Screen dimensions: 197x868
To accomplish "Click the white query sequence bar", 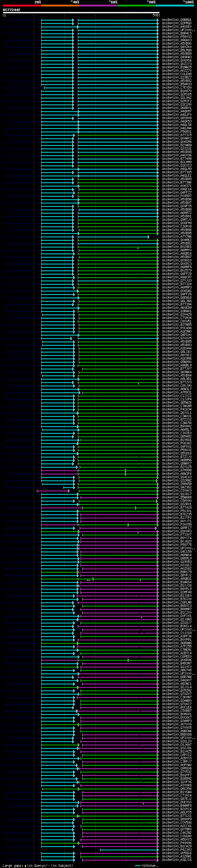I will click(x=81, y=12).
